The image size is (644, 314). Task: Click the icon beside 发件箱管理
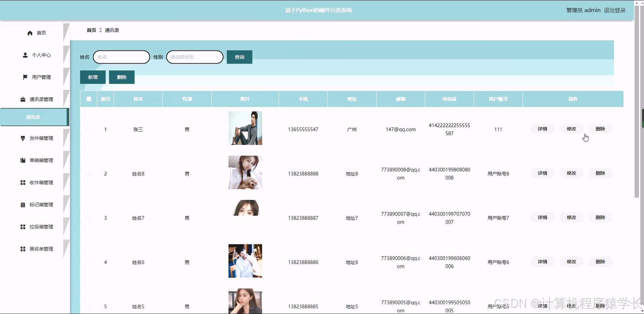(x=23, y=138)
